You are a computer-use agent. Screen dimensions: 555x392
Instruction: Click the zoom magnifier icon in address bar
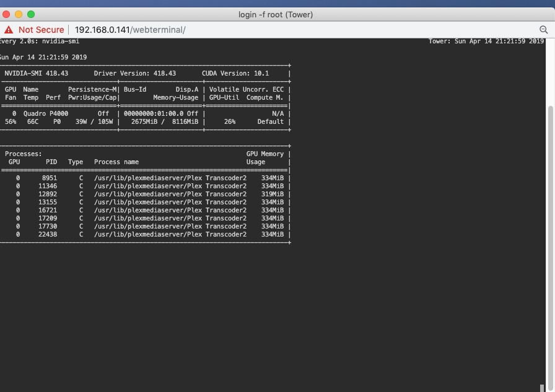[543, 30]
